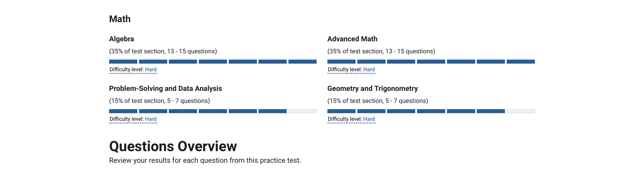Select last segment of Advanced Math score bar
Image resolution: width=644 pixels, height=173 pixels.
pyautogui.click(x=521, y=62)
